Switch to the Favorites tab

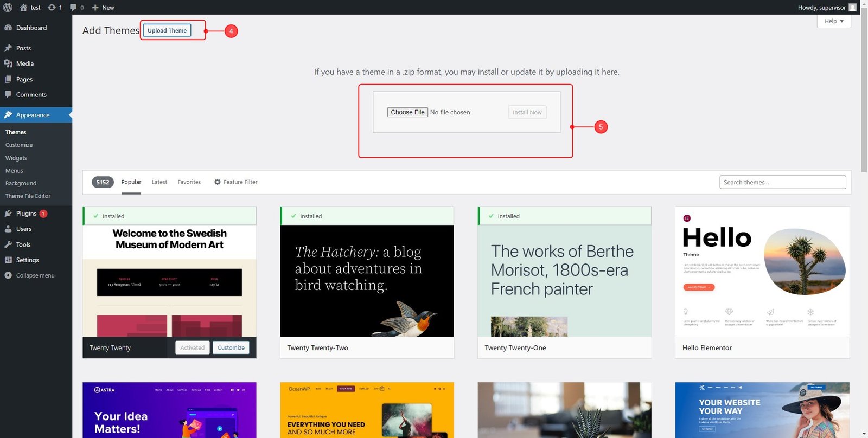pos(189,182)
